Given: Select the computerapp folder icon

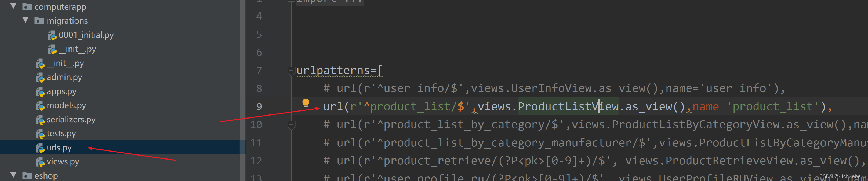Looking at the screenshot, I should tap(27, 6).
